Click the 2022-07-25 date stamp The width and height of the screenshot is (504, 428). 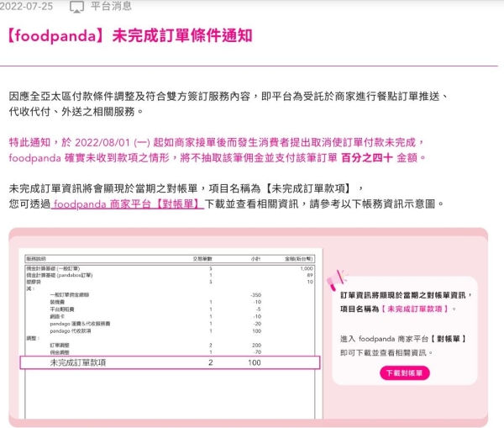[29, 8]
